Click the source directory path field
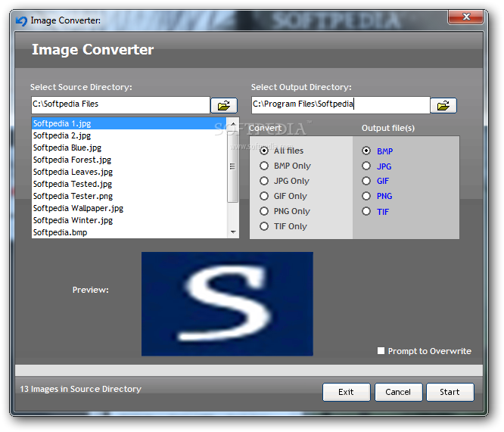The width and height of the screenshot is (504, 432). tap(120, 105)
